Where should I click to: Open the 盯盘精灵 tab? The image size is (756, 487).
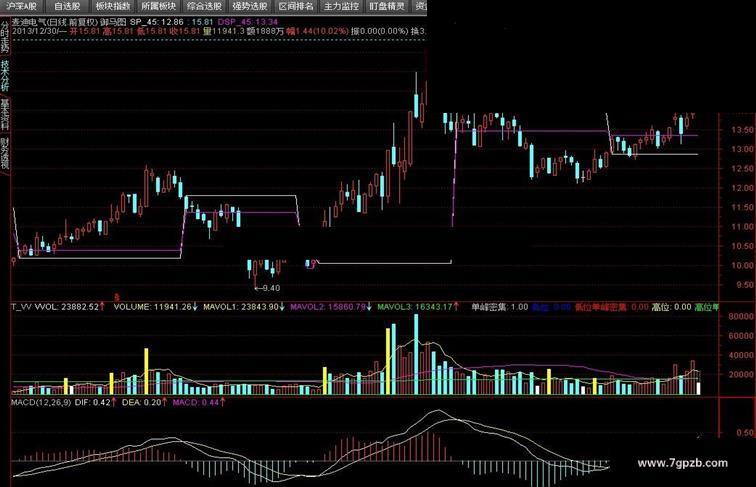click(387, 6)
